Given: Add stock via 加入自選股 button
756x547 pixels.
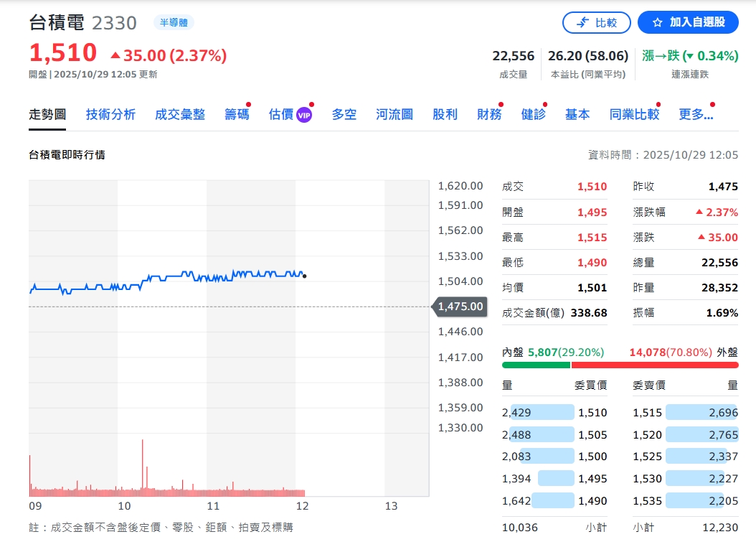Looking at the screenshot, I should tap(687, 22).
